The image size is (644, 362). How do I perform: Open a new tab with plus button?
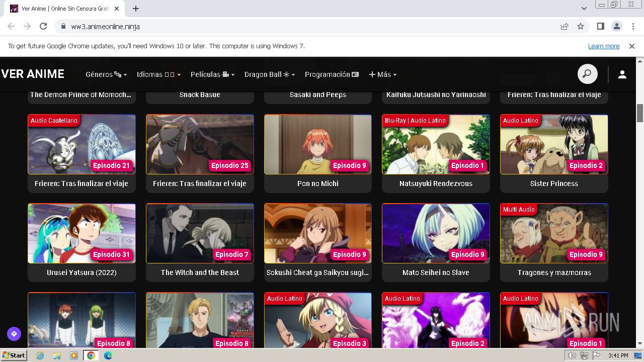(136, 9)
